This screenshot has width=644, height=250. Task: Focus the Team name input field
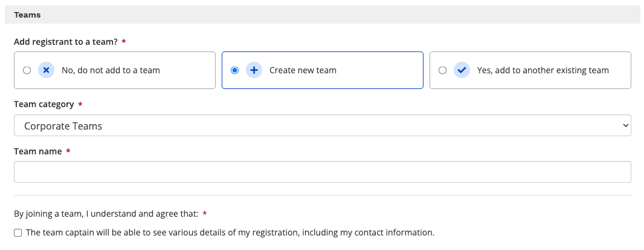(x=322, y=172)
